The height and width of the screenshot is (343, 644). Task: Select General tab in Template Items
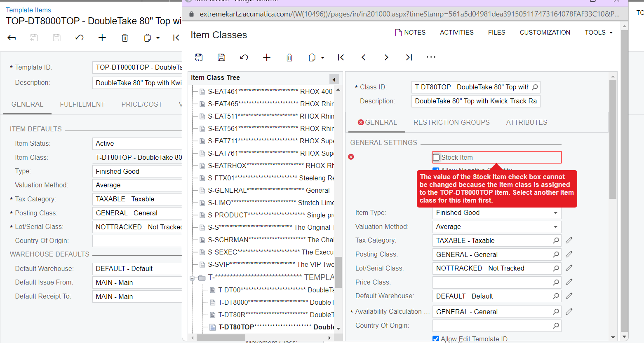(x=27, y=104)
